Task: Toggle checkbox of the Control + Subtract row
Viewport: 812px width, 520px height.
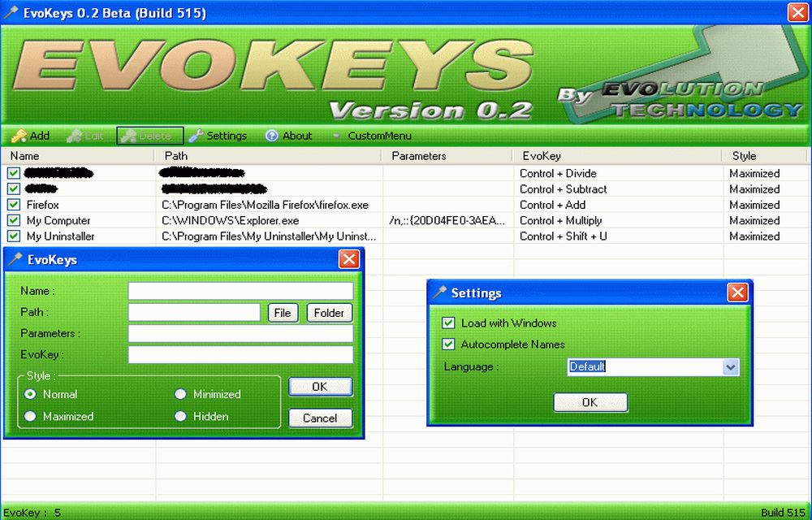Action: tap(14, 188)
